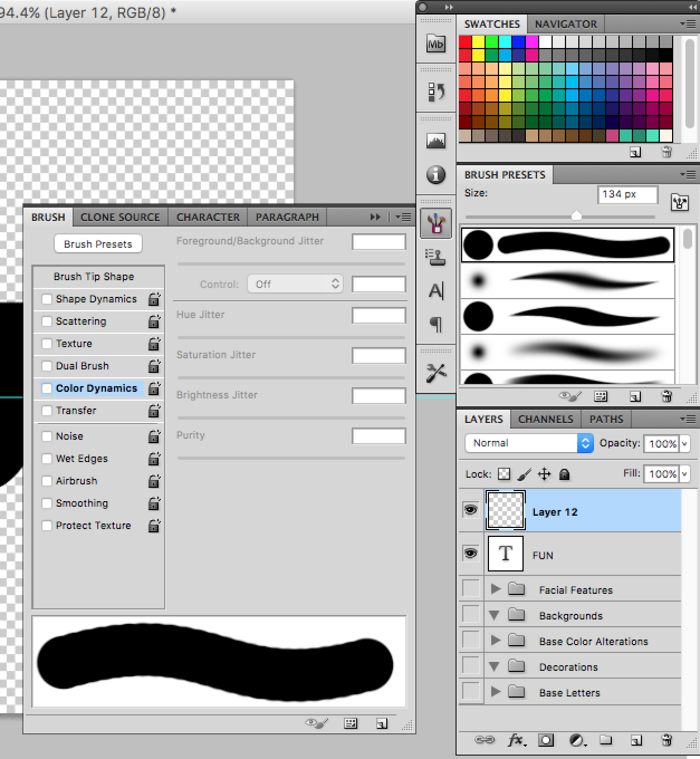Open the Brush panel flyout menu

(403, 217)
